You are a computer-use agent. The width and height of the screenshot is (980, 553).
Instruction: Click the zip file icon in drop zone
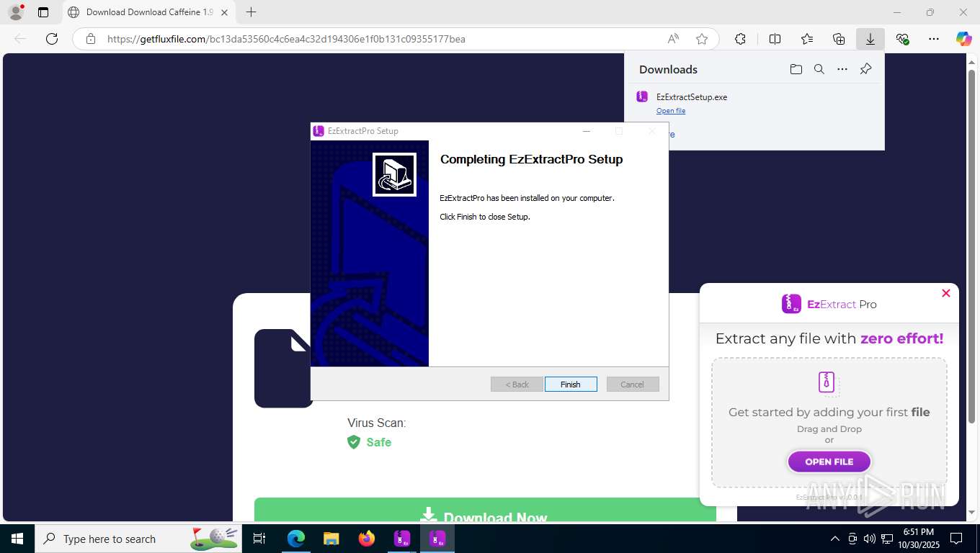click(829, 383)
